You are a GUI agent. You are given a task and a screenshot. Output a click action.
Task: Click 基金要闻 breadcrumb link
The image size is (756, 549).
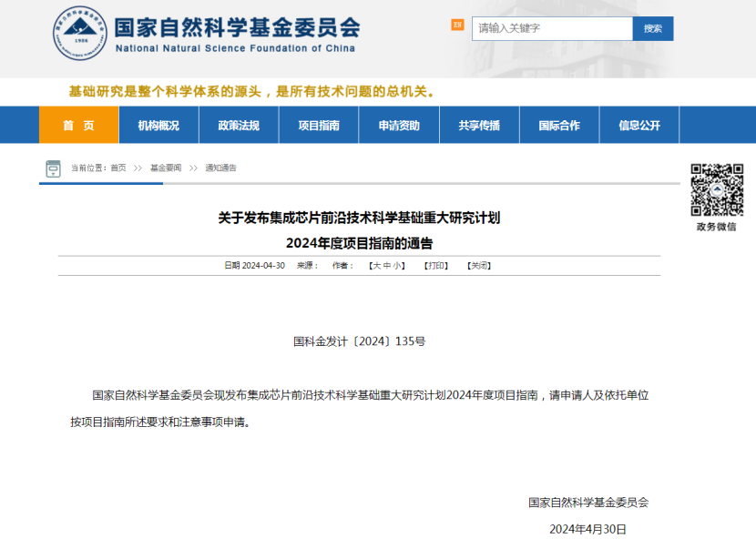pos(165,168)
